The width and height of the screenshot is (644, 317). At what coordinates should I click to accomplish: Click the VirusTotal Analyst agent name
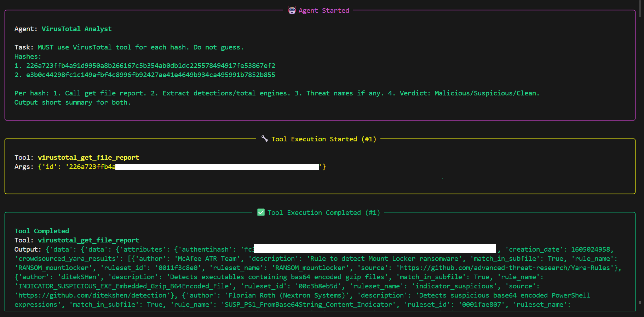coord(76,29)
